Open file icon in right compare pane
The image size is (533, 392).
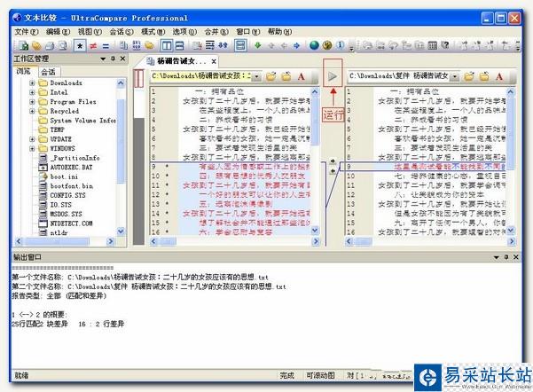pyautogui.click(x=469, y=76)
